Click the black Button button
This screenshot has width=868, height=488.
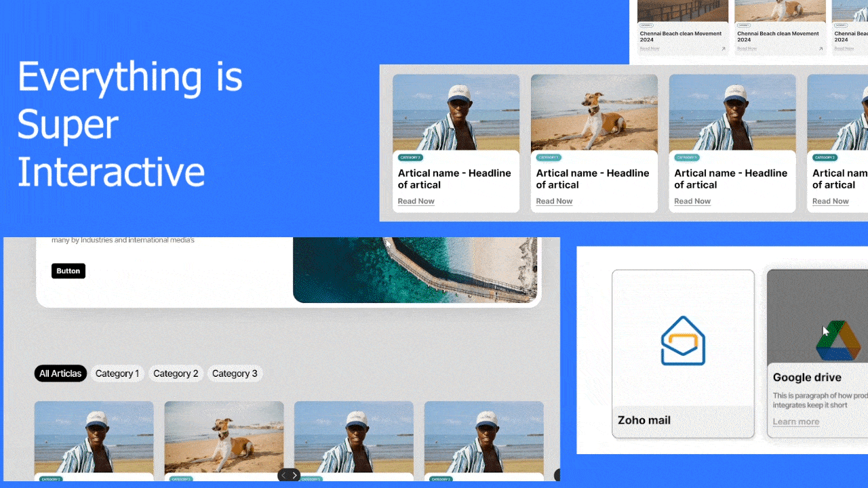tap(68, 271)
